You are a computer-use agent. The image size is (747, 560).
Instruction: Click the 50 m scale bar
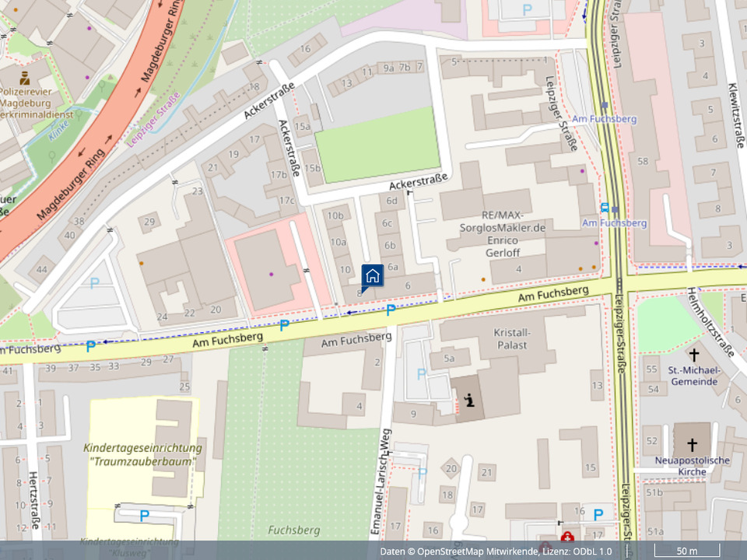[x=686, y=551]
